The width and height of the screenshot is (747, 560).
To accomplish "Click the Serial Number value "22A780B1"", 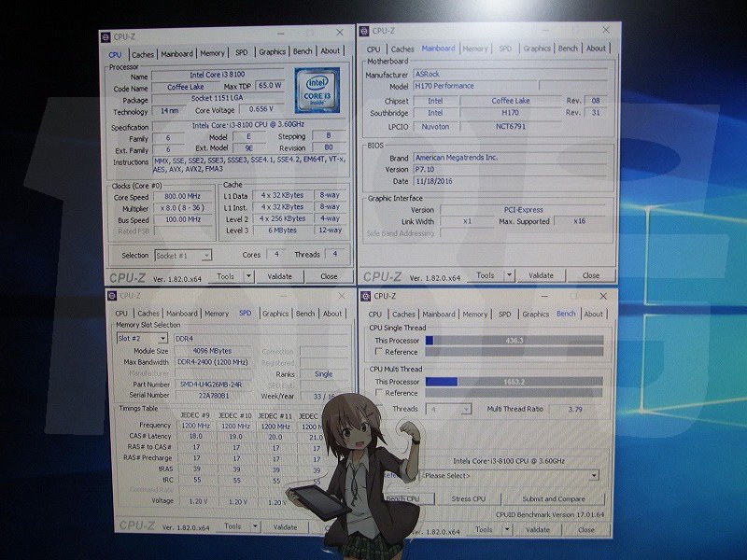I will tap(214, 395).
